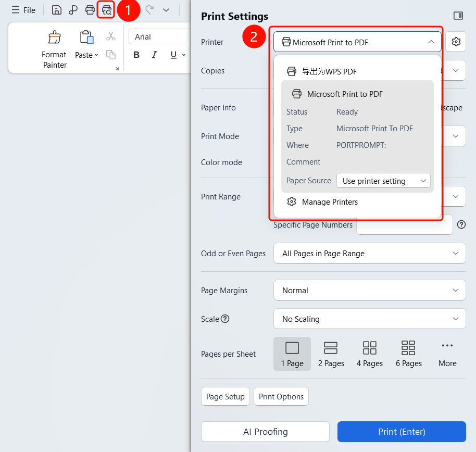Choose 4 Pages per sheet

(369, 354)
